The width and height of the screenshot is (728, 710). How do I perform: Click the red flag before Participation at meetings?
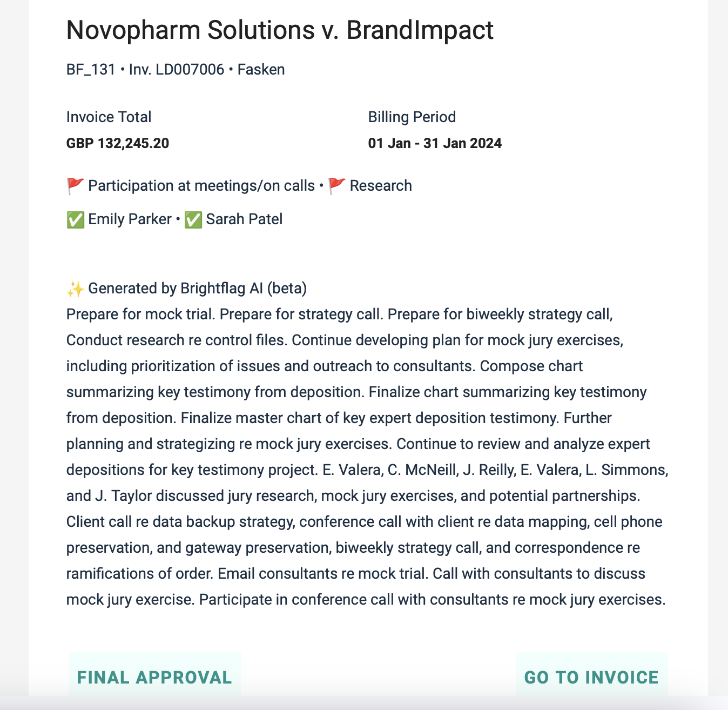(x=75, y=186)
